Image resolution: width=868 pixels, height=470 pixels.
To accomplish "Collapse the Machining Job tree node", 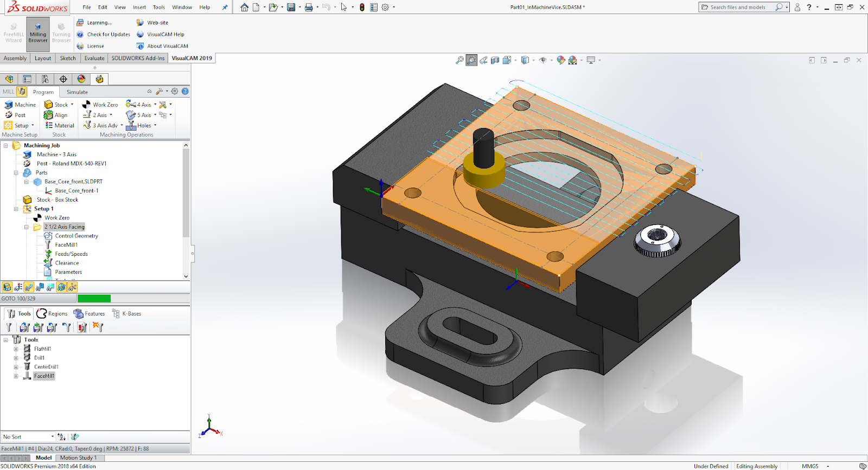I will 6,145.
